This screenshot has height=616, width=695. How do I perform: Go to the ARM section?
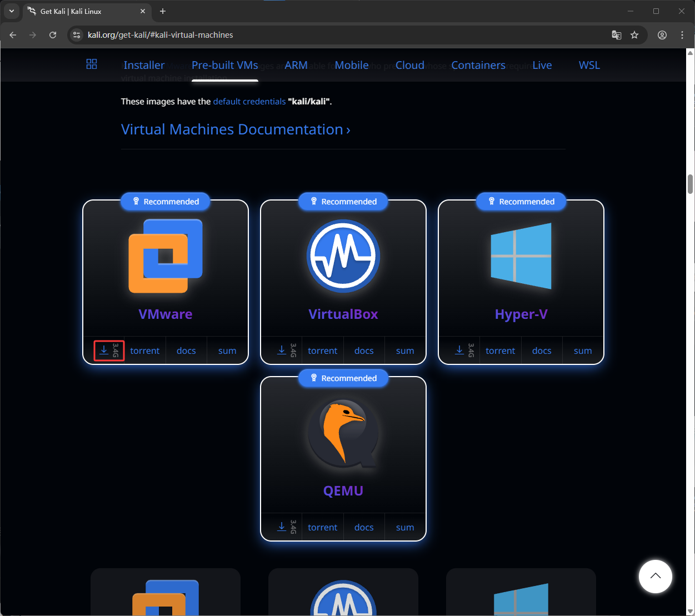[296, 65]
